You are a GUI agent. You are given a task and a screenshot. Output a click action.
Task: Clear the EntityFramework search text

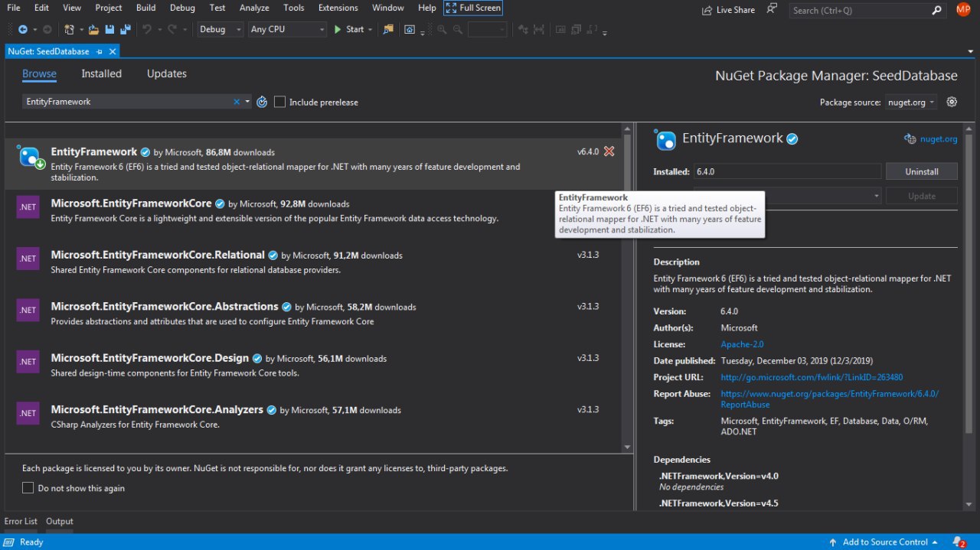pos(237,102)
